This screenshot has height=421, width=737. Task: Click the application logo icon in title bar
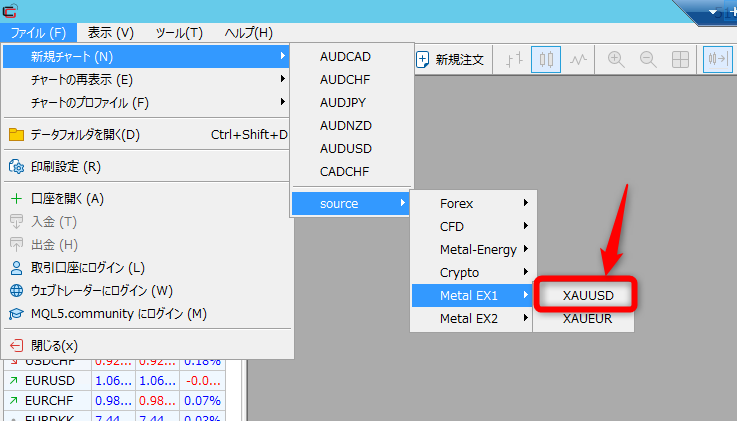click(x=10, y=10)
